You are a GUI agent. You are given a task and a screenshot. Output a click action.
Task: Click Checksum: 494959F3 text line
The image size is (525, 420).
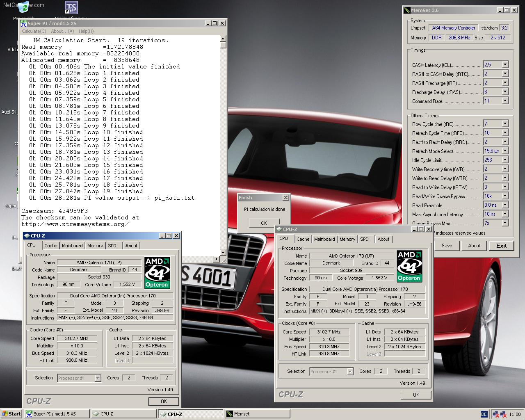pyautogui.click(x=55, y=211)
